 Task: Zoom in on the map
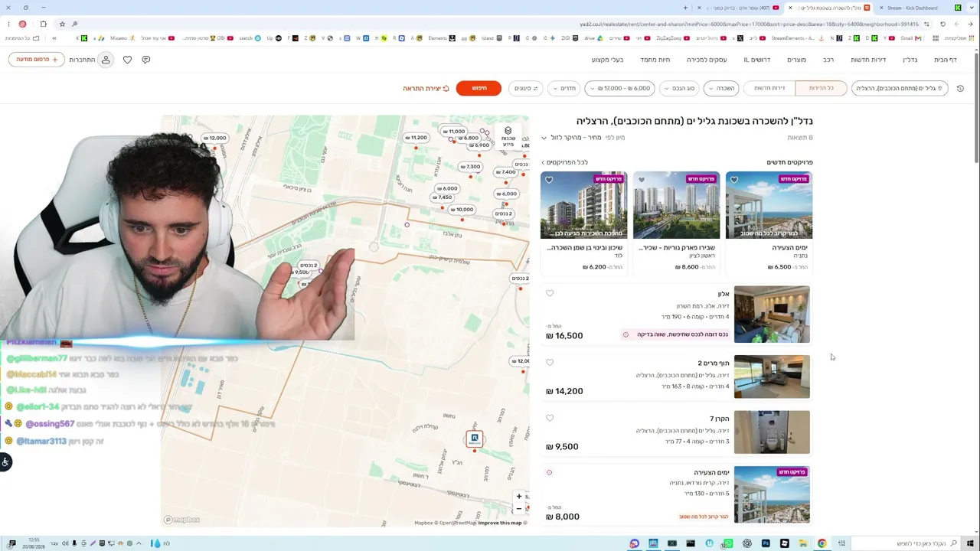(519, 497)
